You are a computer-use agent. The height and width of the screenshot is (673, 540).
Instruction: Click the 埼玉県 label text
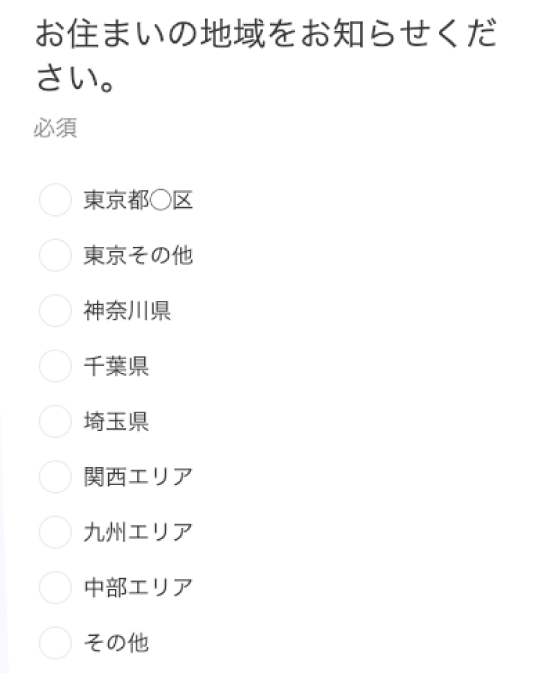click(x=116, y=421)
